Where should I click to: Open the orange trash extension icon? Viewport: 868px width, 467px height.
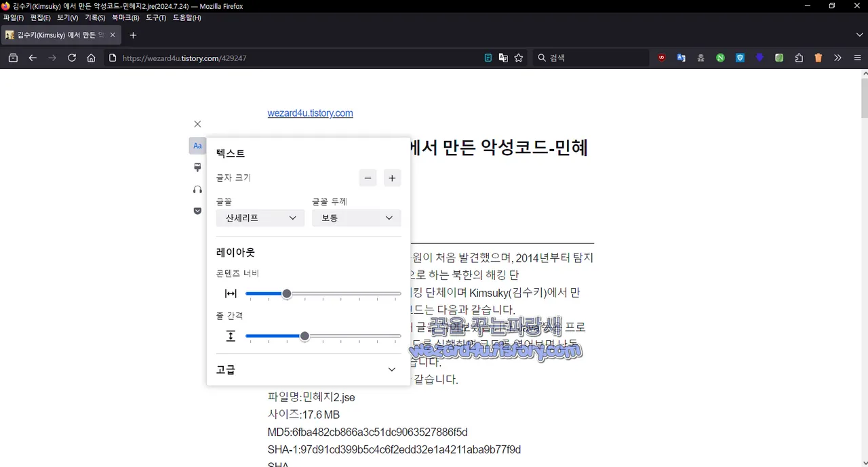[818, 58]
